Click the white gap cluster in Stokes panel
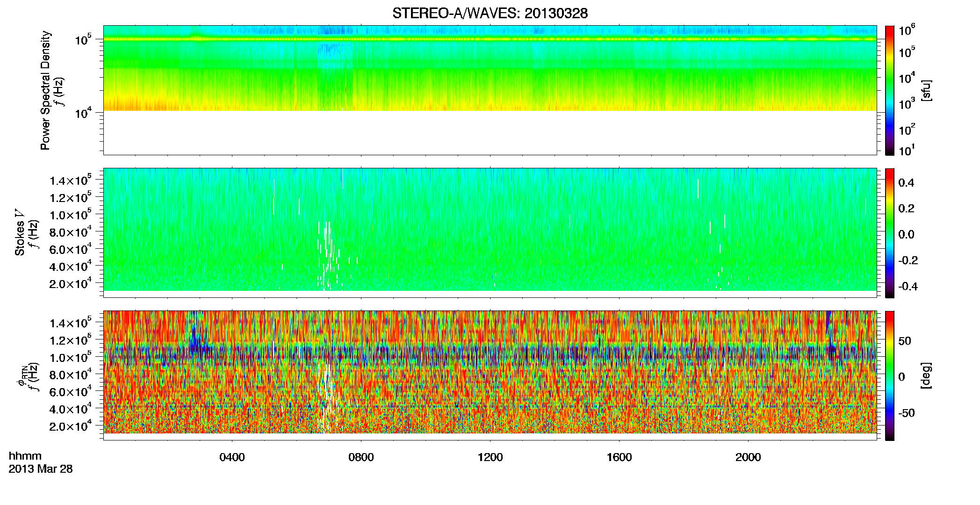This screenshot has height=505, width=980. pos(328,255)
